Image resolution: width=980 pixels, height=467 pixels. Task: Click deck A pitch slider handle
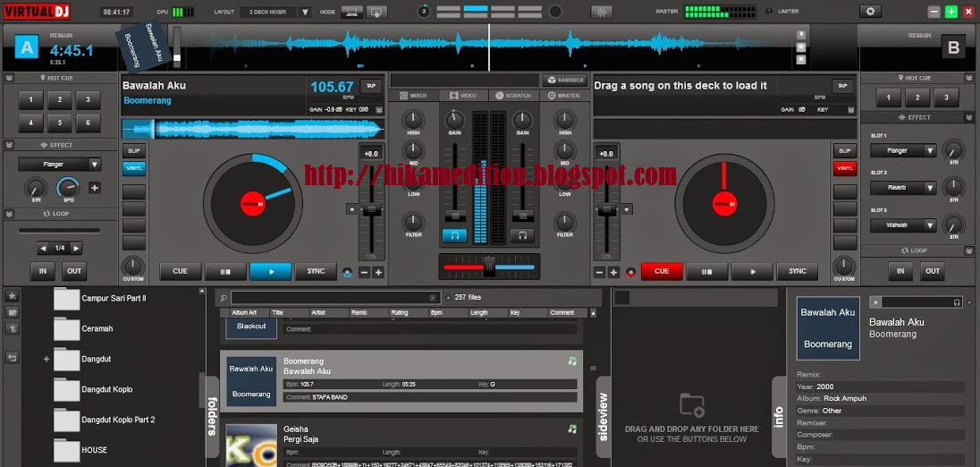click(x=371, y=210)
